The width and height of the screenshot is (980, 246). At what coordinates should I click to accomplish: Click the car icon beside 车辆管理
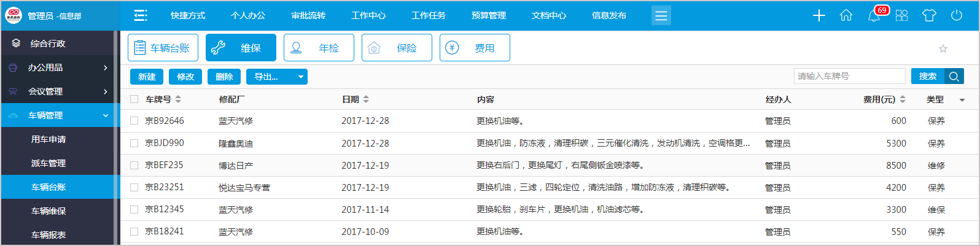[13, 115]
